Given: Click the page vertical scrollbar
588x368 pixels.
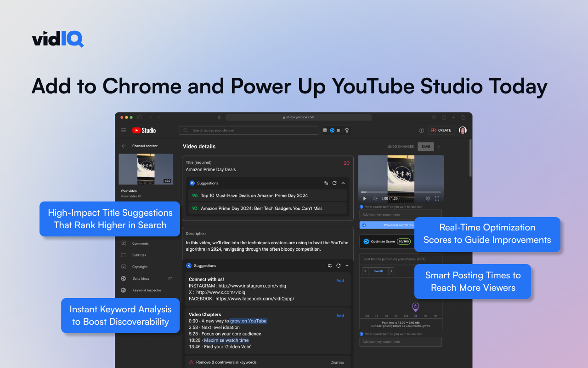Looking at the screenshot, I should click(x=470, y=158).
